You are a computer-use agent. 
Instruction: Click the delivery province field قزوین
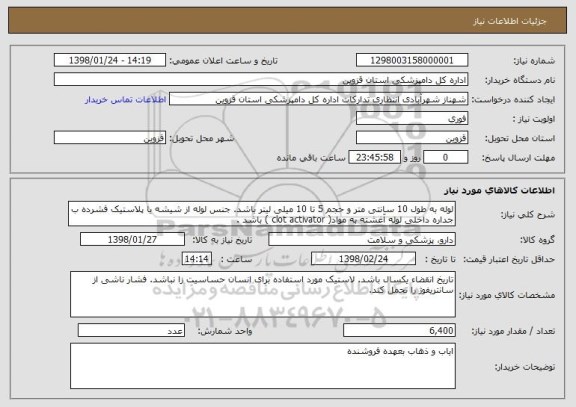pyautogui.click(x=412, y=138)
